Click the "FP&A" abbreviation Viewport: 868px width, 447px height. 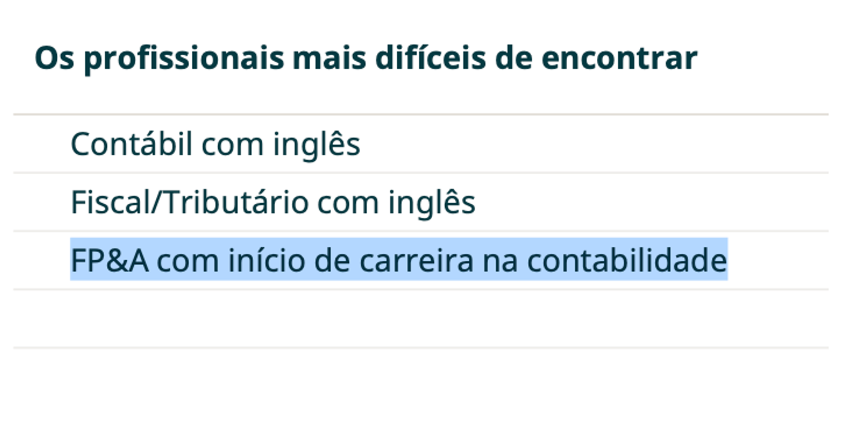click(x=109, y=261)
